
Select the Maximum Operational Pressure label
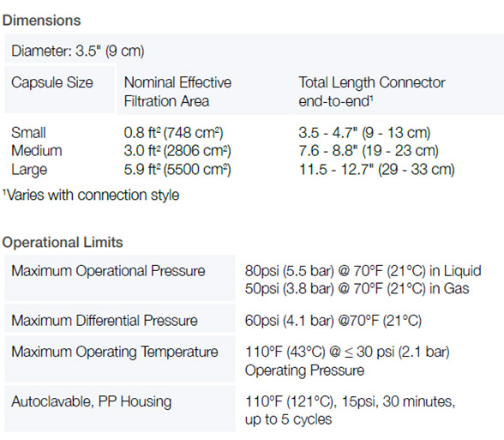click(x=108, y=271)
